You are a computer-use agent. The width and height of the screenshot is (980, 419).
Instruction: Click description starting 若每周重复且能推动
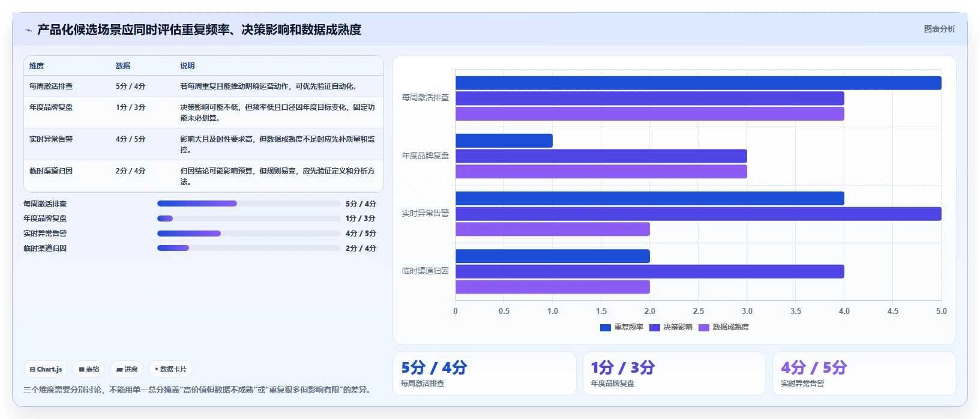[x=270, y=86]
